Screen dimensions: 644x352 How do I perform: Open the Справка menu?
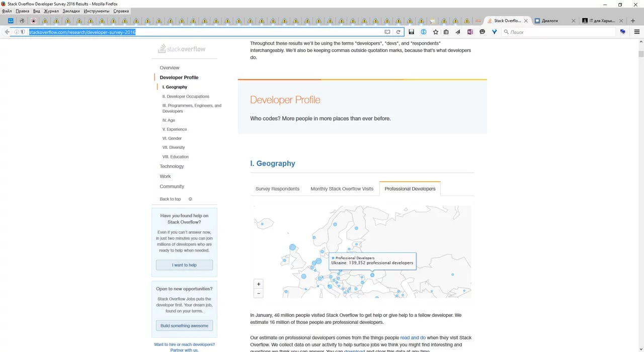coord(121,11)
